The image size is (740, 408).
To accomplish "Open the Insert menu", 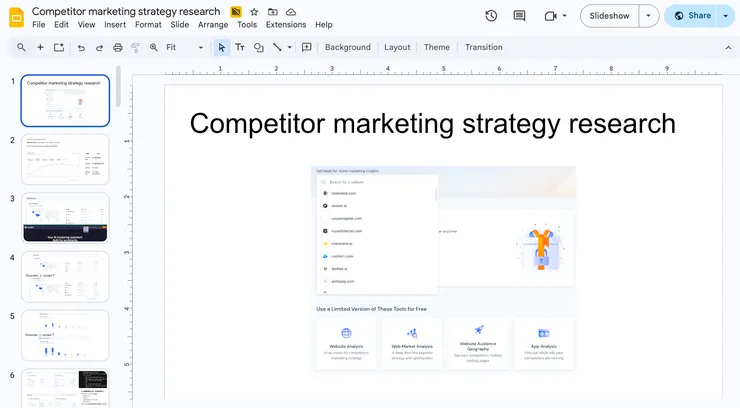I will pyautogui.click(x=115, y=25).
